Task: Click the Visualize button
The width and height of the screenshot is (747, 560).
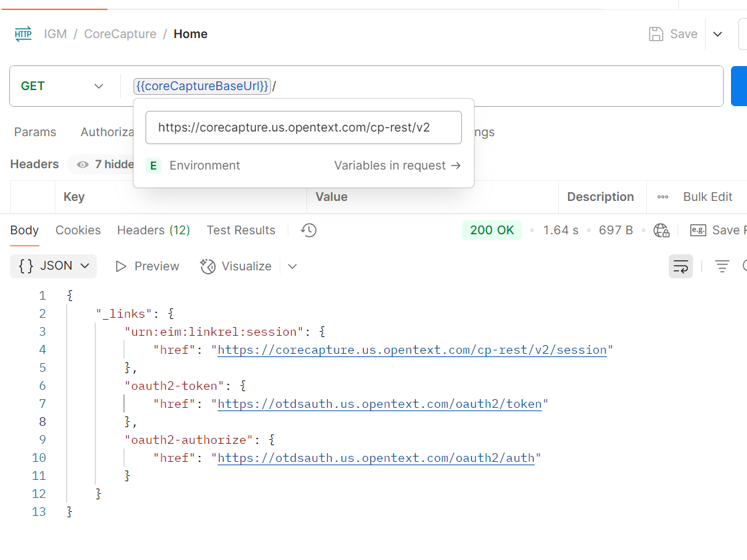Action: 236,266
